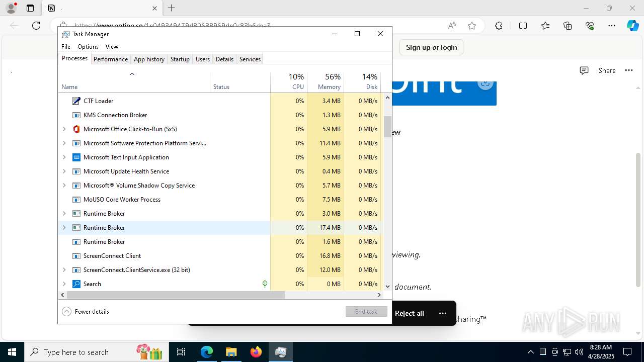Expand Microsoft Software Protection Platform Service group
The image size is (644, 362).
click(x=64, y=143)
